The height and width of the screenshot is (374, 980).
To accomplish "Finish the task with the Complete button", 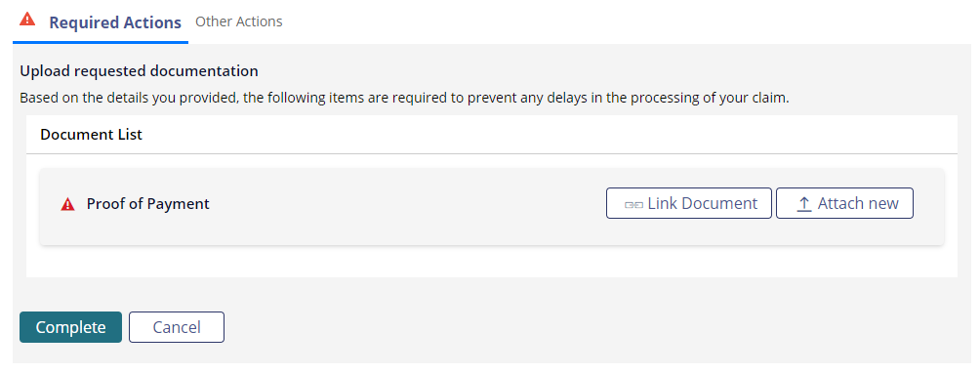I will coord(70,327).
